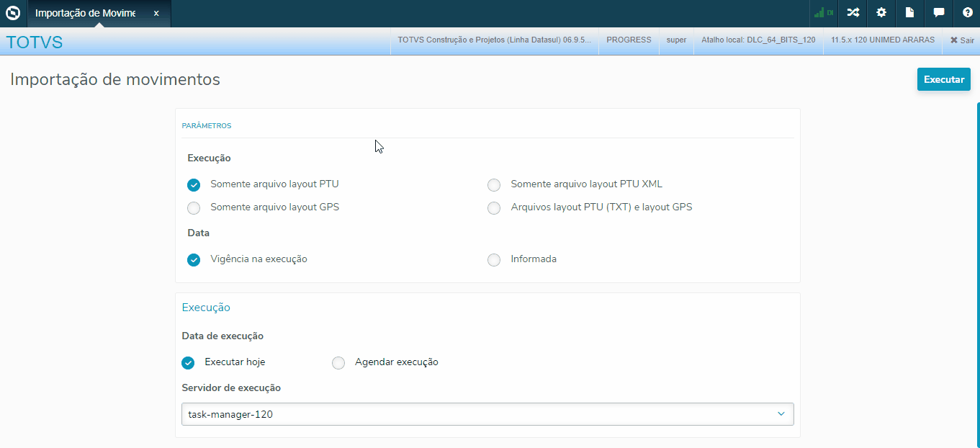Expand the 'Servidor de execução' dropdown arrow

[x=781, y=414]
